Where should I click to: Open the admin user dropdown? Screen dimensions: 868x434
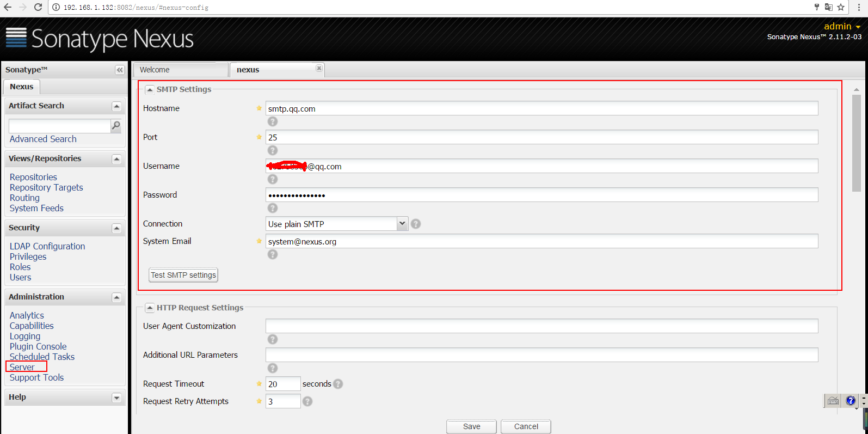842,26
